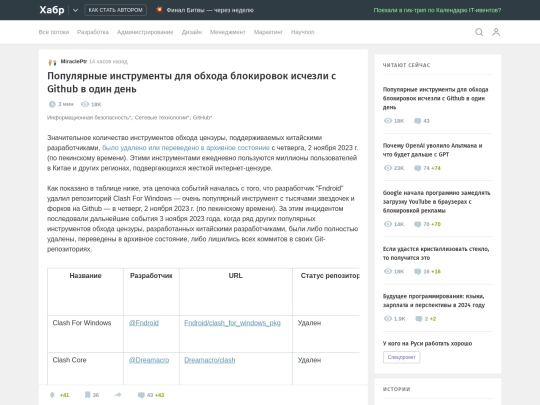The width and height of the screenshot is (540, 405).
Task: Open the Финал Битвы — через неделю banner
Action: [210, 10]
